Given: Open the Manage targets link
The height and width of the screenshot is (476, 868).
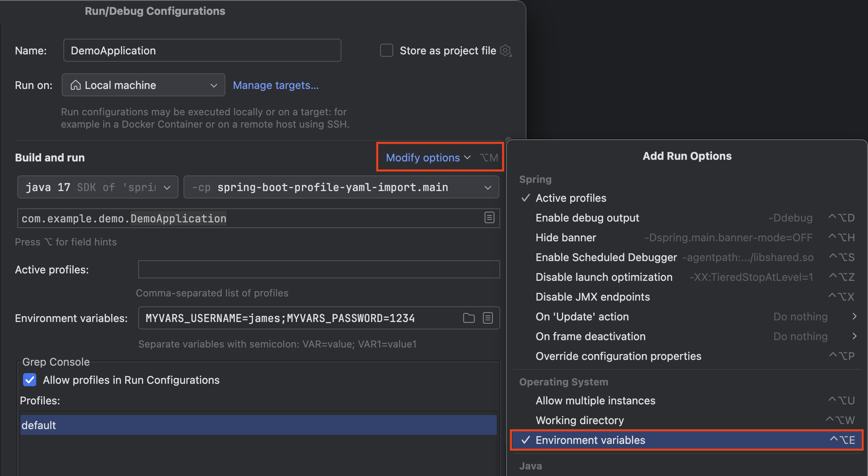Looking at the screenshot, I should tap(276, 85).
